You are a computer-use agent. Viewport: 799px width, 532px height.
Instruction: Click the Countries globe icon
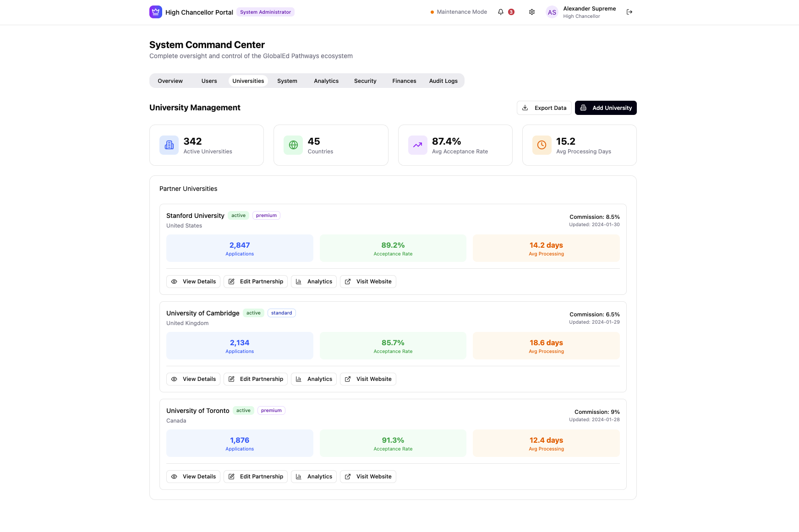click(x=293, y=145)
